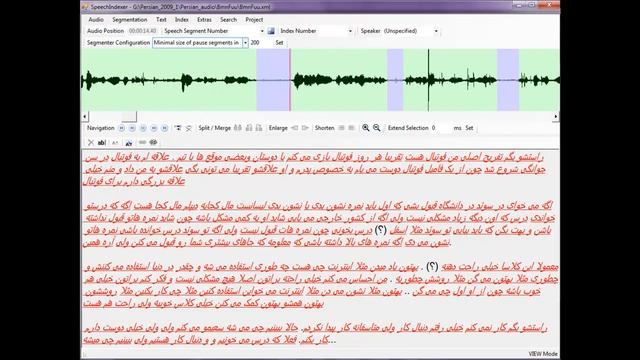The width and height of the screenshot is (640, 360).
Task: Click the fourth circular Navigation button
Action: click(153, 128)
